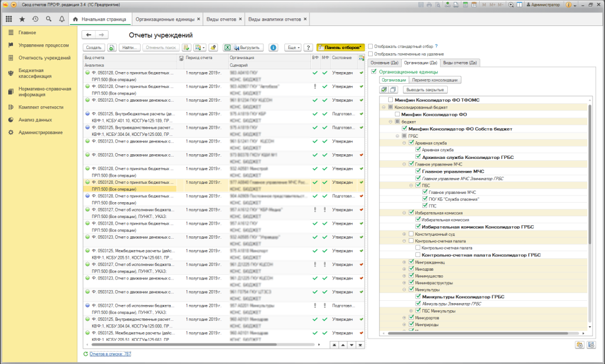This screenshot has width=605, height=364.
Task: Open 'Отчеты в списке: 787' link
Action: pyautogui.click(x=110, y=353)
